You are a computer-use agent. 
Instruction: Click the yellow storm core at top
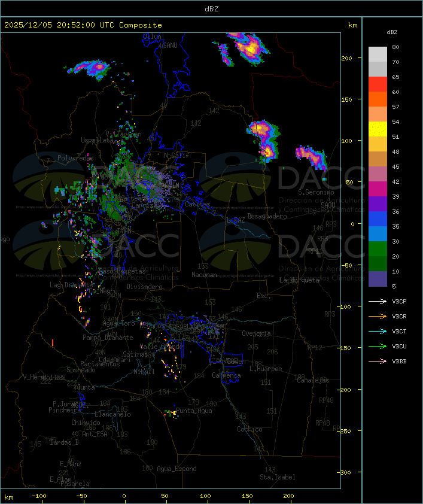coord(251,49)
